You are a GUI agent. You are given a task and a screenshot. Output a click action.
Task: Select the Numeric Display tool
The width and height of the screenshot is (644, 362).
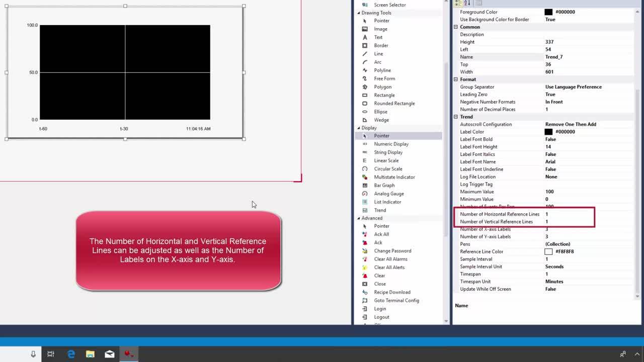390,144
